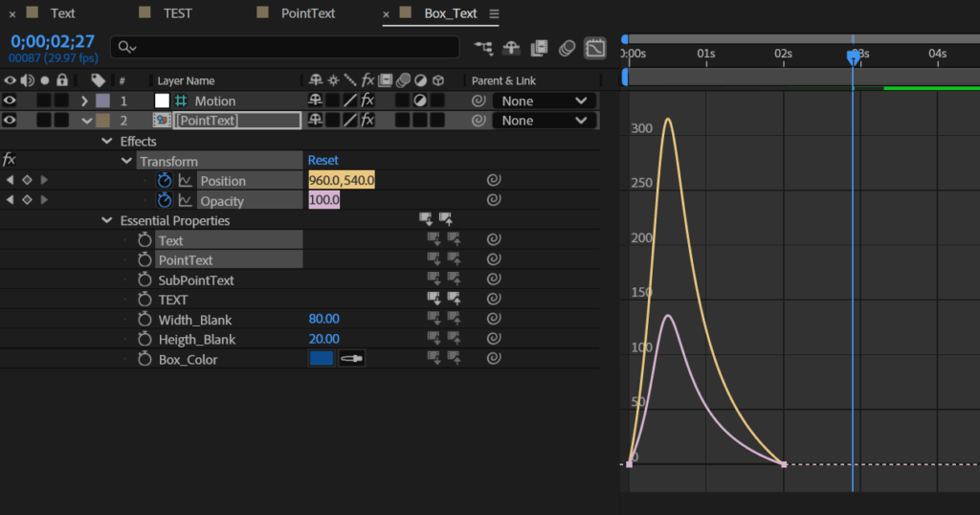Add keyframe diamond for Opacity
This screenshot has width=980, height=515.
click(27, 200)
